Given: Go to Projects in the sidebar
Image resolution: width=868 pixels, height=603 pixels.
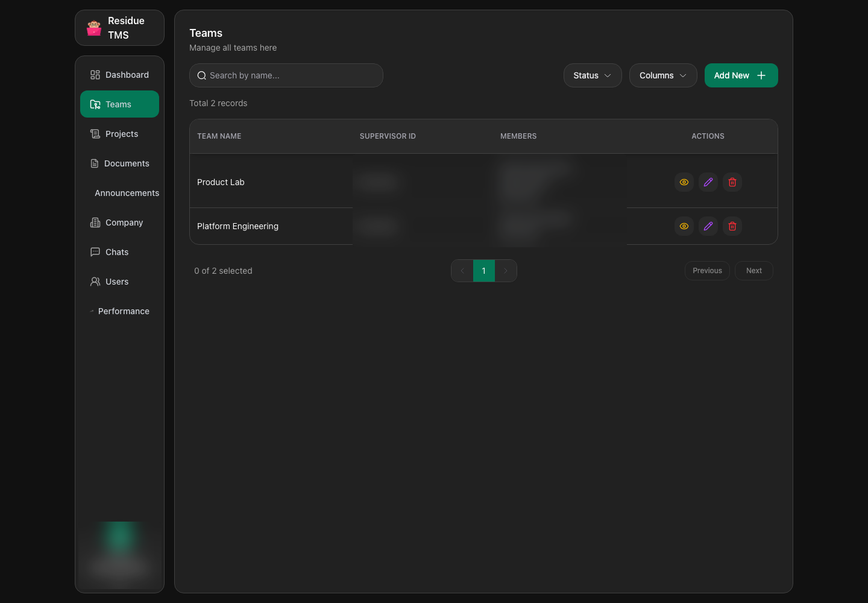Looking at the screenshot, I should [x=119, y=134].
